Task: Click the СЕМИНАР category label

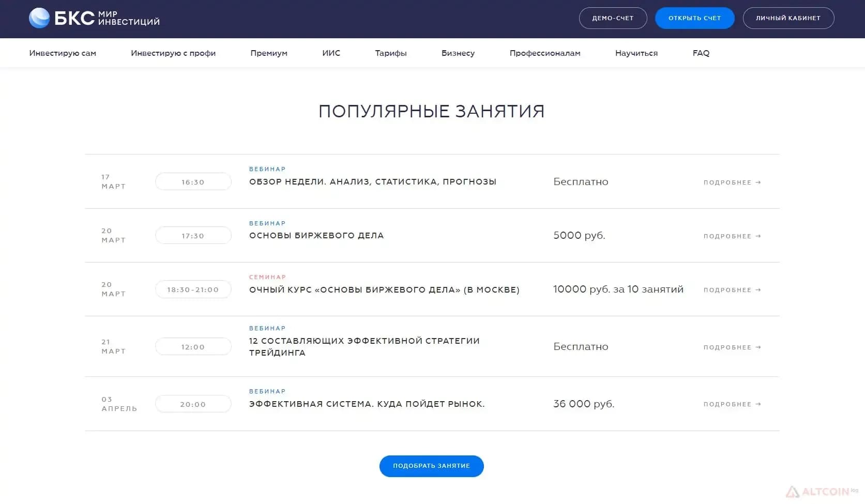Action: 267,277
